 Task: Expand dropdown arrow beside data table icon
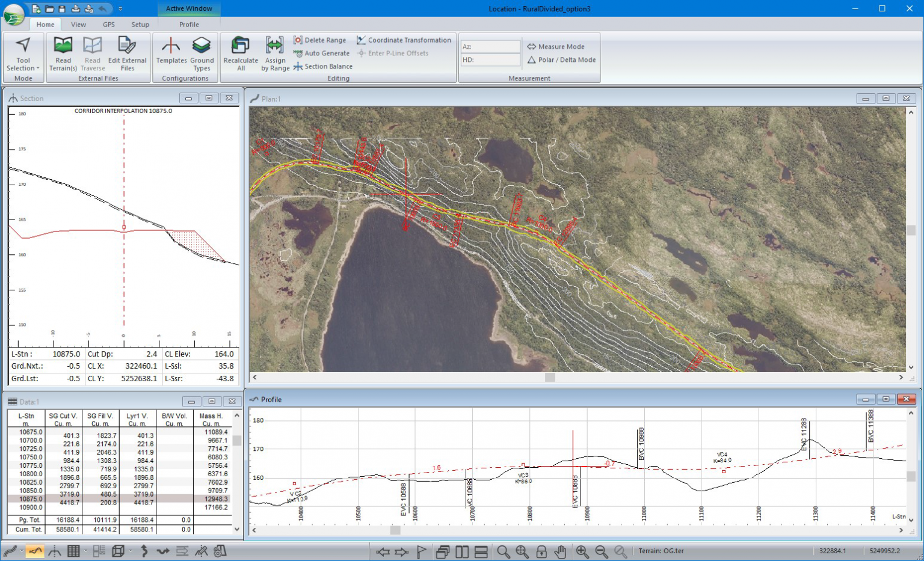click(x=85, y=551)
